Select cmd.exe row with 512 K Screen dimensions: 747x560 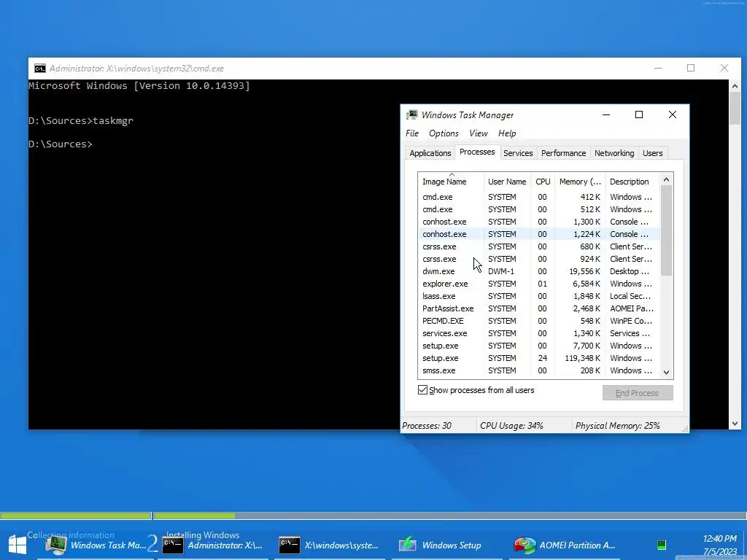(x=539, y=209)
